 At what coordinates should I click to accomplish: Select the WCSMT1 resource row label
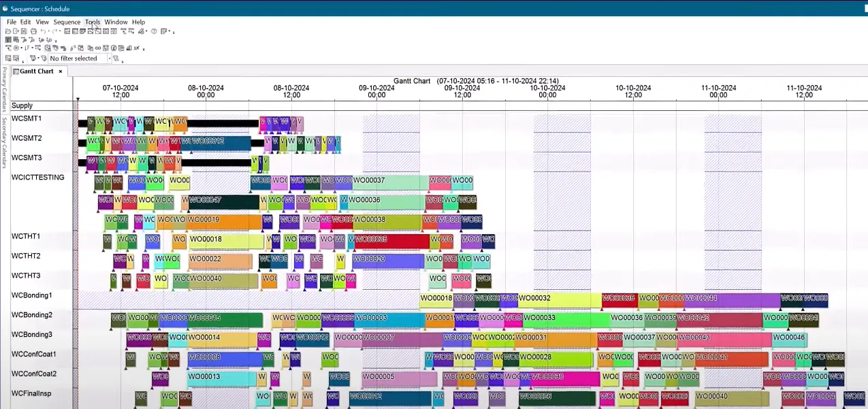(x=27, y=118)
